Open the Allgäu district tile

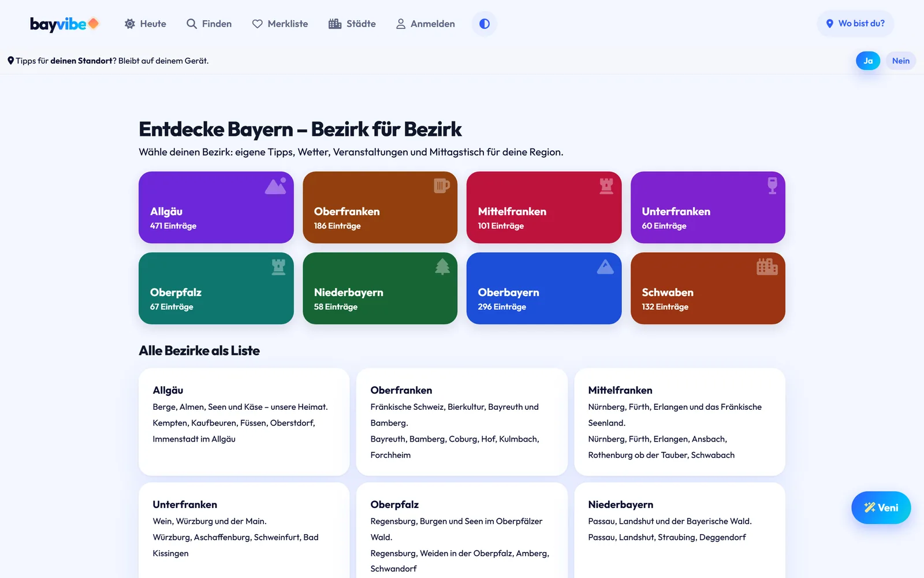pos(216,208)
